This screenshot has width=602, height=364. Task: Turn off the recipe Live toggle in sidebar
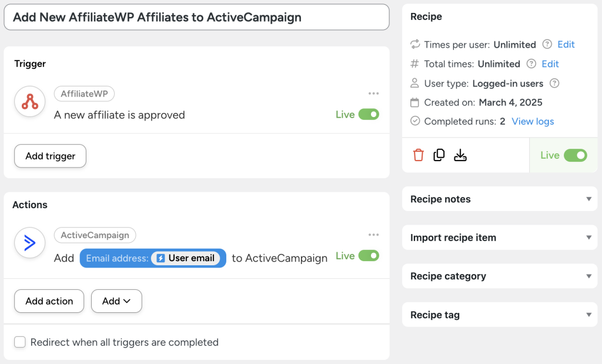[x=574, y=155]
